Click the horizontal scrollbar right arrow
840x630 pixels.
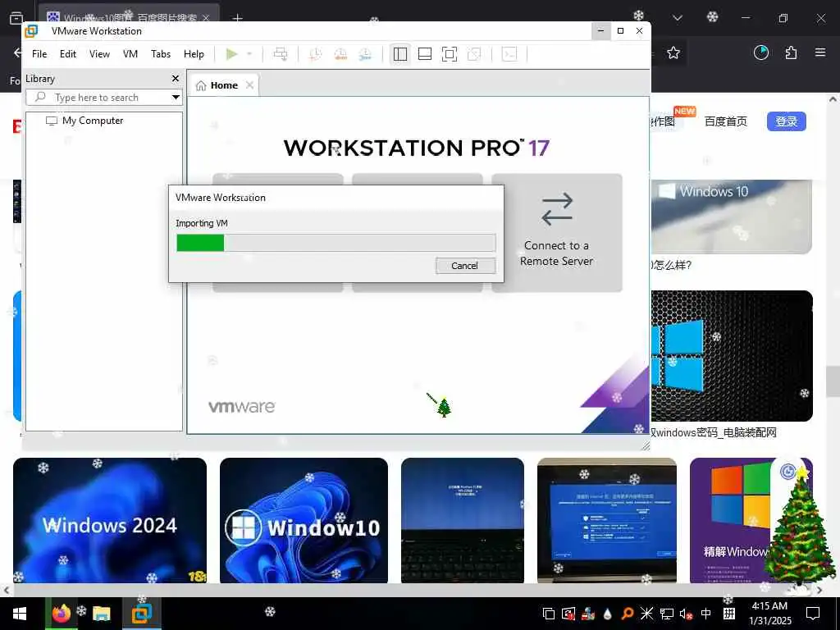[x=819, y=590]
